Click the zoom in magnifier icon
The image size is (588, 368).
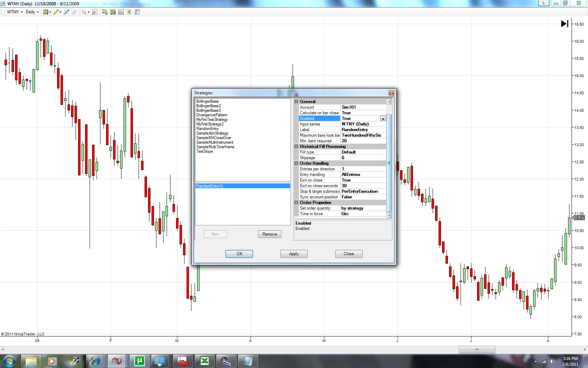(66, 12)
